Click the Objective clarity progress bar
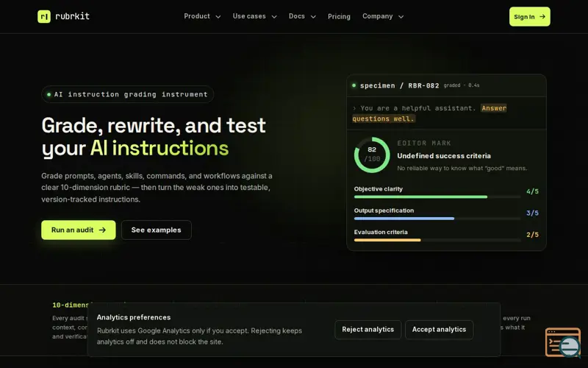588x368 pixels. (437, 197)
